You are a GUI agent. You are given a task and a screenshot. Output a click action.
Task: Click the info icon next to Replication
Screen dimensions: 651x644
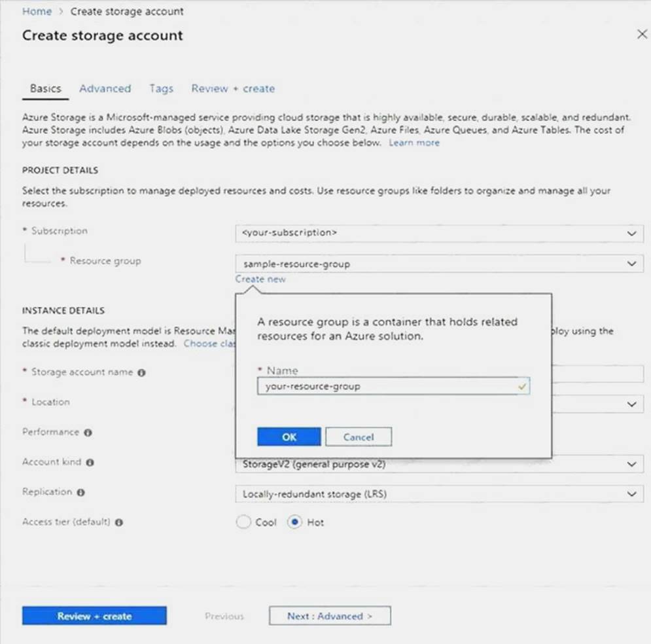tap(81, 492)
